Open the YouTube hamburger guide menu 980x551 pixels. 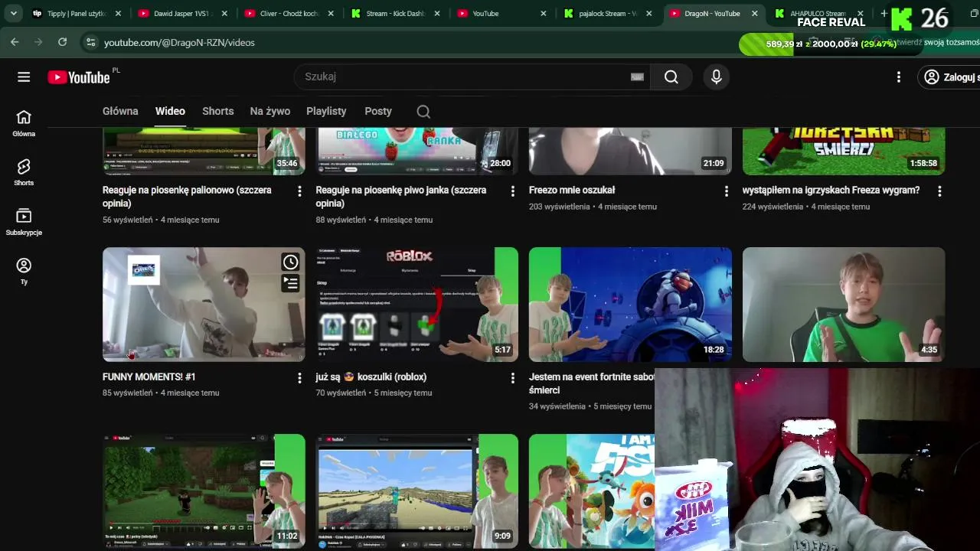pos(24,77)
